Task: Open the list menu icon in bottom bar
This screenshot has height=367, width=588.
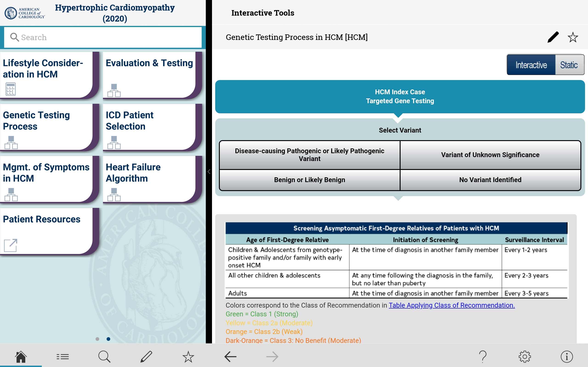Action: click(62, 356)
